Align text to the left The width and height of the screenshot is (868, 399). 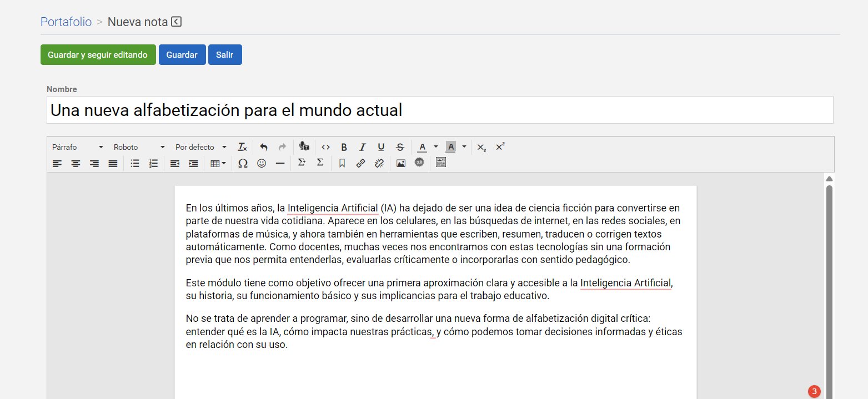point(57,163)
